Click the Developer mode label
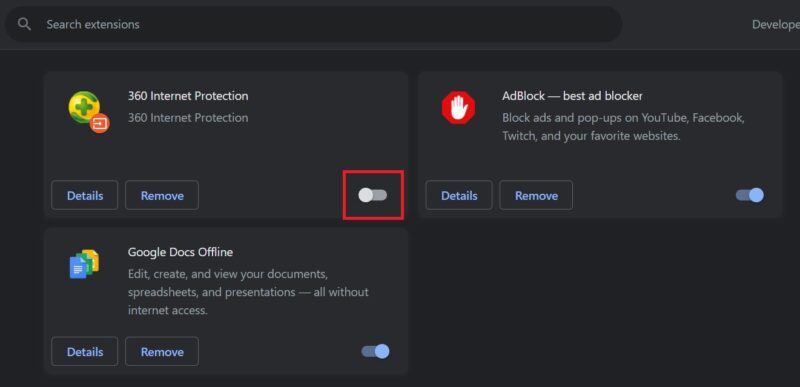This screenshot has width=800, height=387. click(x=776, y=24)
